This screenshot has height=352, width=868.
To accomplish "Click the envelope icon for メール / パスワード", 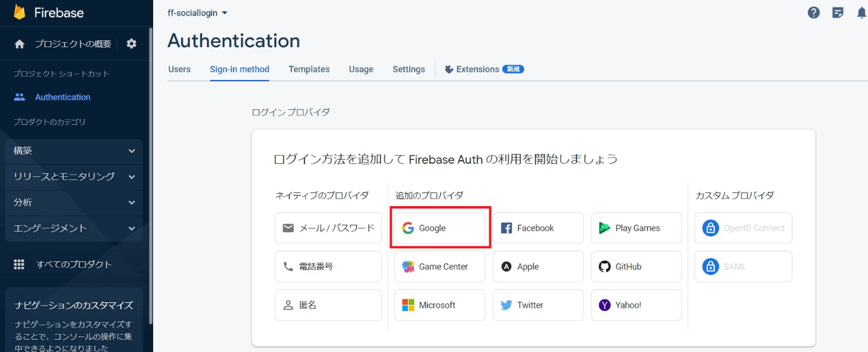I will [x=288, y=228].
